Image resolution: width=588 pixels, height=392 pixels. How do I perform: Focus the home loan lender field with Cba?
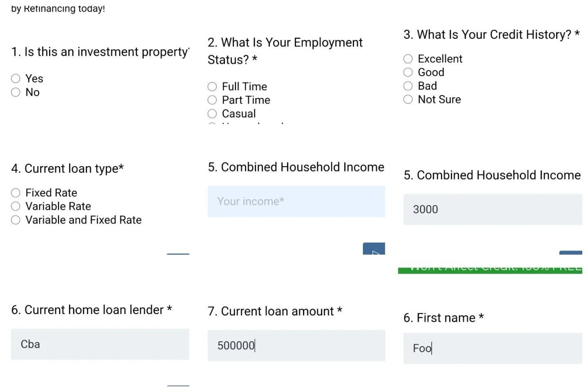point(100,344)
